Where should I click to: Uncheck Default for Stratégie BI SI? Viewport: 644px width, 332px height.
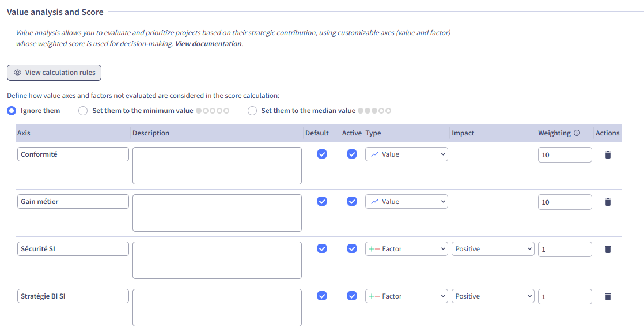click(x=323, y=296)
